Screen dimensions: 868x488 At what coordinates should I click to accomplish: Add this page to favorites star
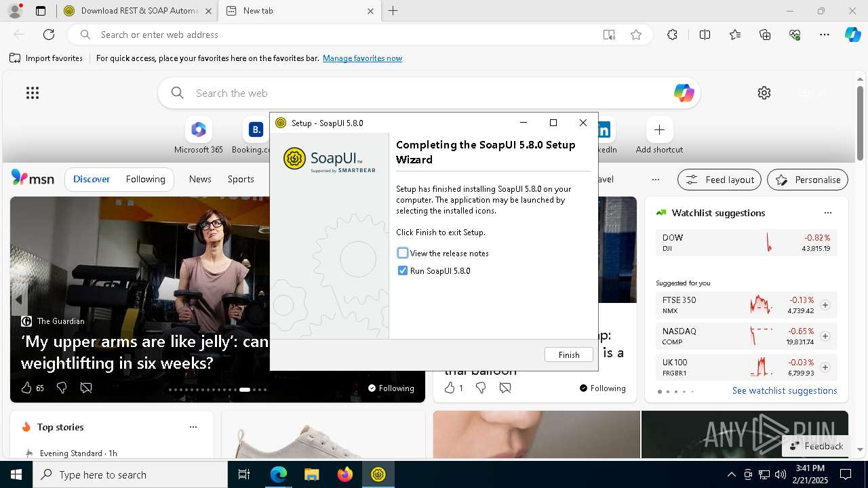[x=636, y=35]
